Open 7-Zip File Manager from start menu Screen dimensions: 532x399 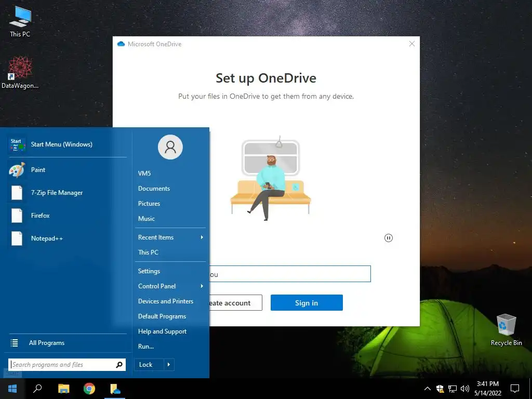click(68, 193)
